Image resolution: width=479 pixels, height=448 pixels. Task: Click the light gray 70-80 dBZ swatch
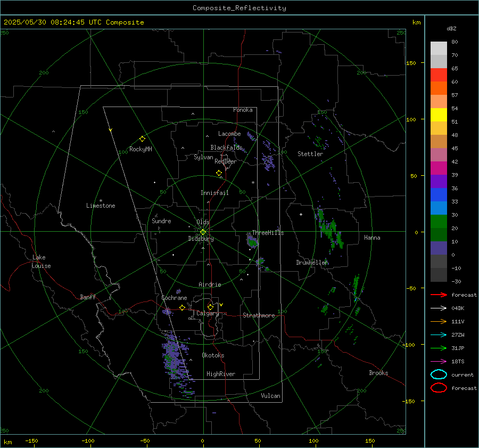point(439,48)
